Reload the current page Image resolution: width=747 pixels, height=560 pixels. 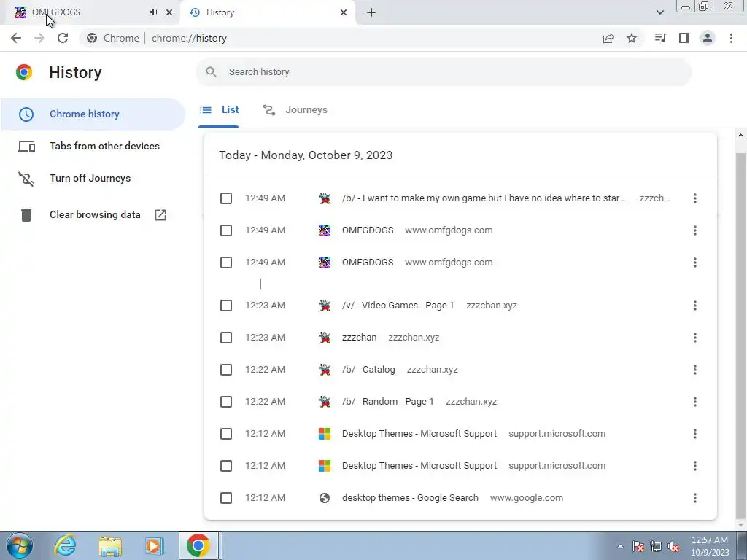[x=63, y=38]
